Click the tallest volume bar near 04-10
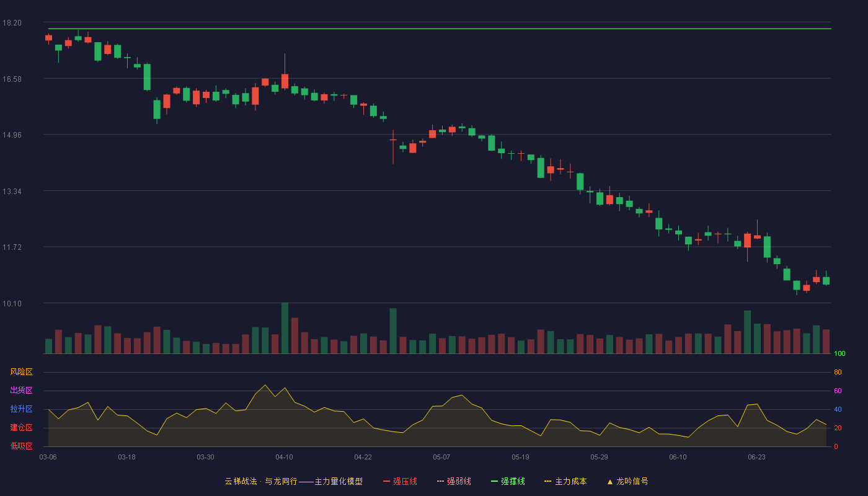The height and width of the screenshot is (496, 868). tap(285, 328)
